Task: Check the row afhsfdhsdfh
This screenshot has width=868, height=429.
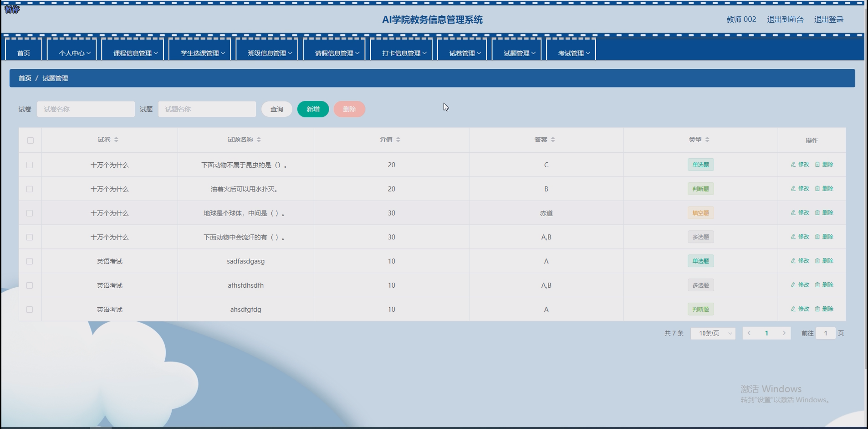Action: [x=30, y=285]
